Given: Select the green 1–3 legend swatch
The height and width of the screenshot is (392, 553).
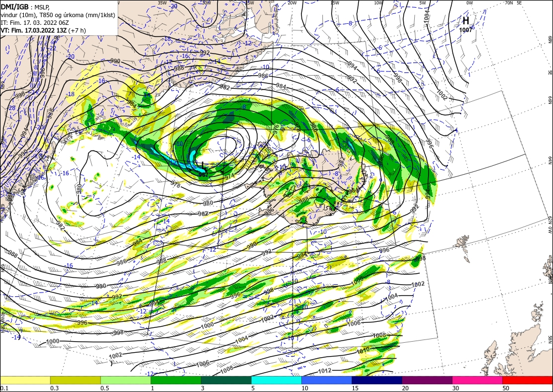Looking at the screenshot, I should tap(176, 380).
